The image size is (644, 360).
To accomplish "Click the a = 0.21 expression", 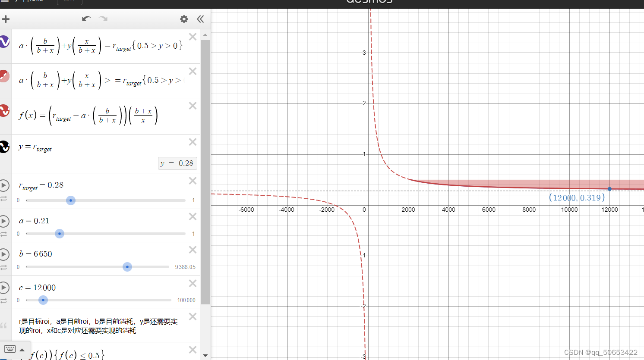I will [x=34, y=221].
